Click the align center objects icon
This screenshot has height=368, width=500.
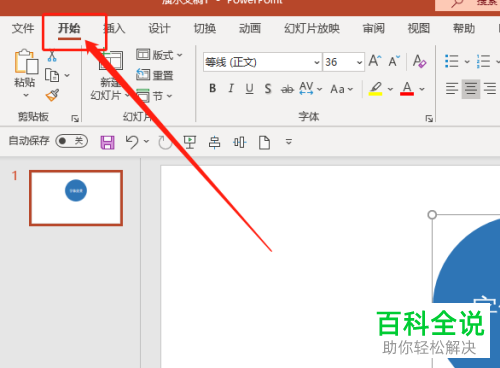coord(214,142)
